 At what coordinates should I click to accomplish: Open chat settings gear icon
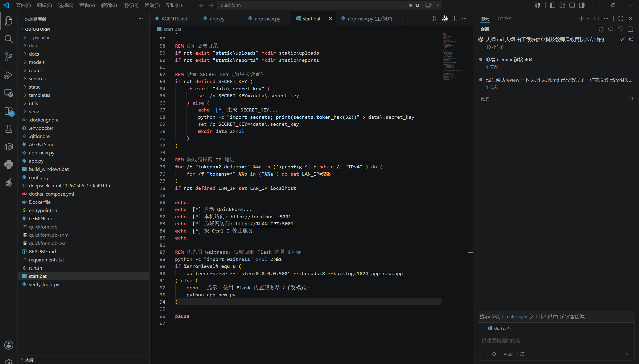[x=597, y=18]
